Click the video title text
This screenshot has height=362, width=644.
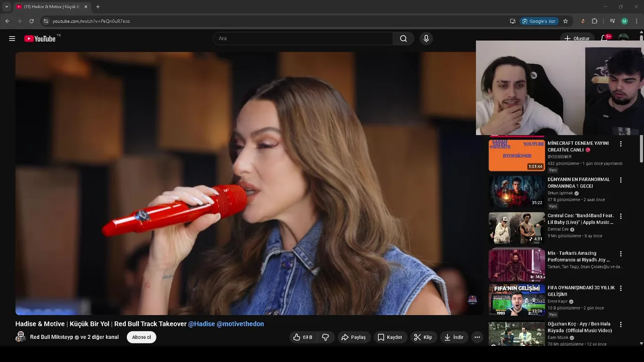click(101, 324)
